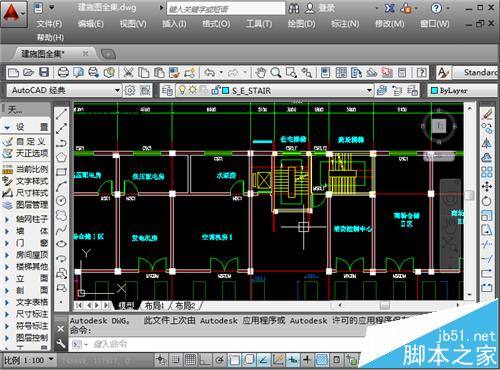
Task: Open the 文件(F) menu
Action: pos(49,24)
